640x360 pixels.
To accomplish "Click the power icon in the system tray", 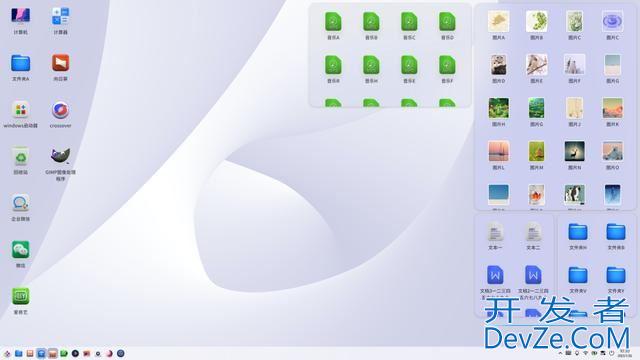I will (611, 353).
